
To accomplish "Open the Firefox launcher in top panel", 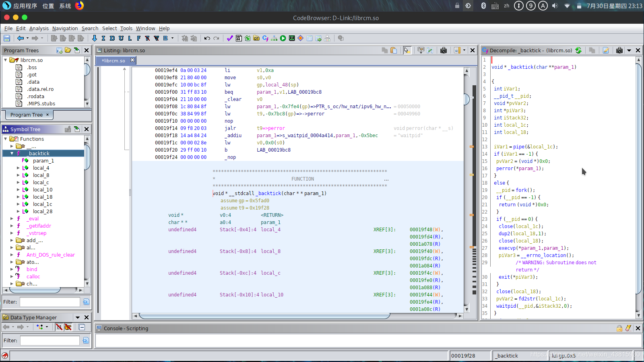I will tap(79, 6).
